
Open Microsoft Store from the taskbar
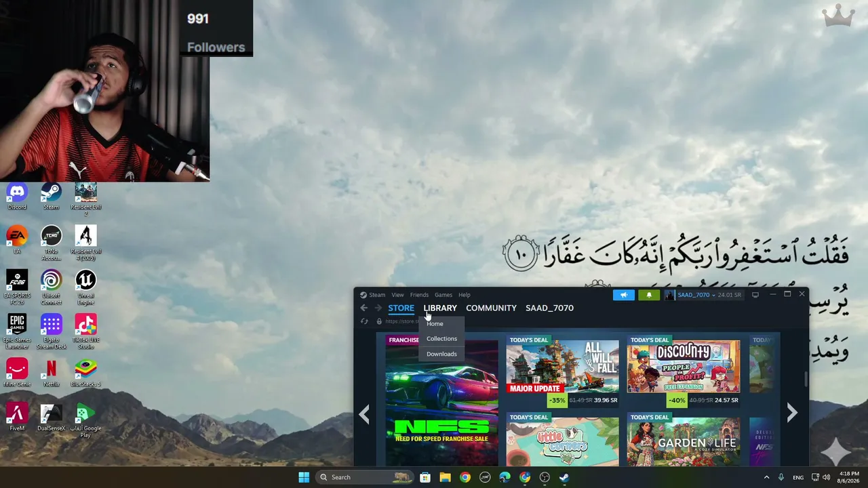click(425, 477)
